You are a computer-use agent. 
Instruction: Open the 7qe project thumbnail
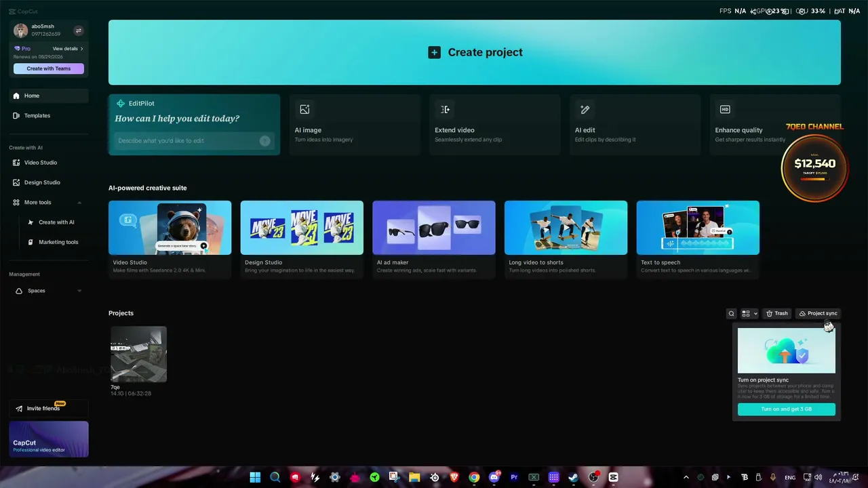[x=138, y=354]
